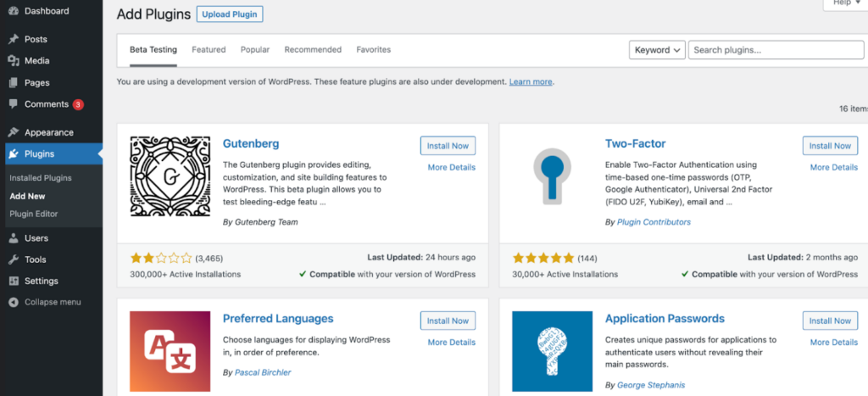The image size is (868, 396).
Task: Install the Application Passwords plugin
Action: pyautogui.click(x=830, y=321)
